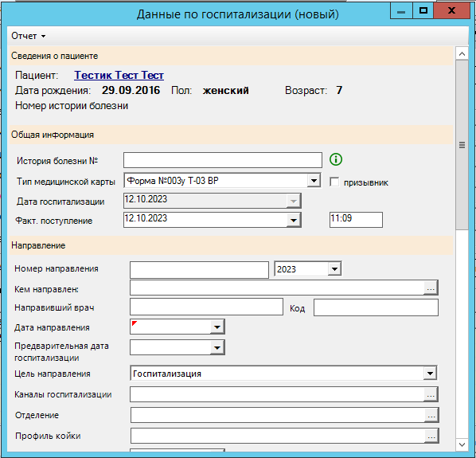Open the Отделение lookup ellipsis button

tap(431, 415)
